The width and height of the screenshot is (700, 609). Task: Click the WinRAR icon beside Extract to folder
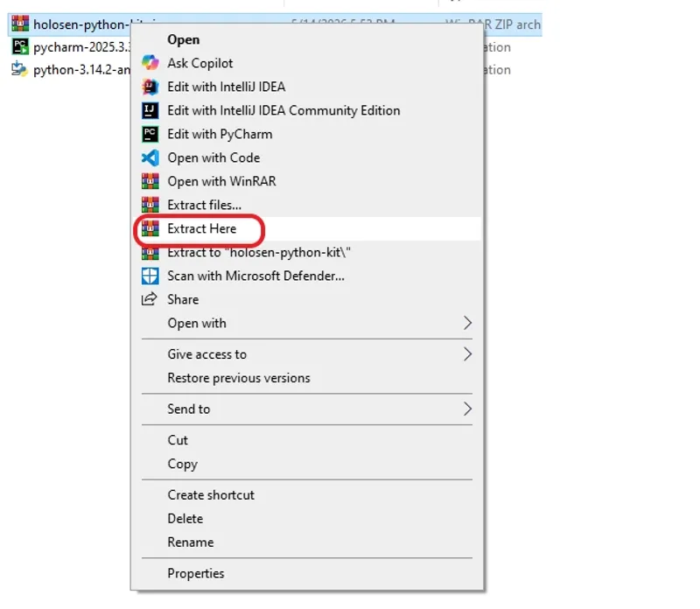click(150, 253)
